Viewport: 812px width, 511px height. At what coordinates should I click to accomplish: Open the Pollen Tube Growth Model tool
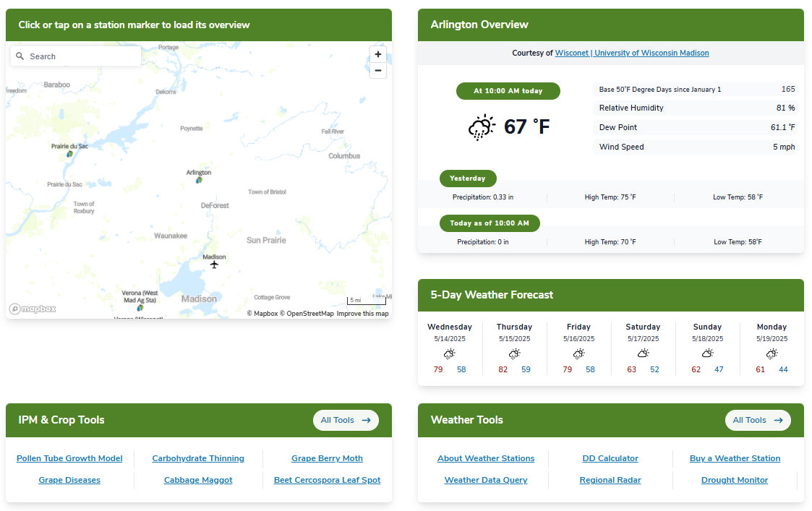click(69, 458)
